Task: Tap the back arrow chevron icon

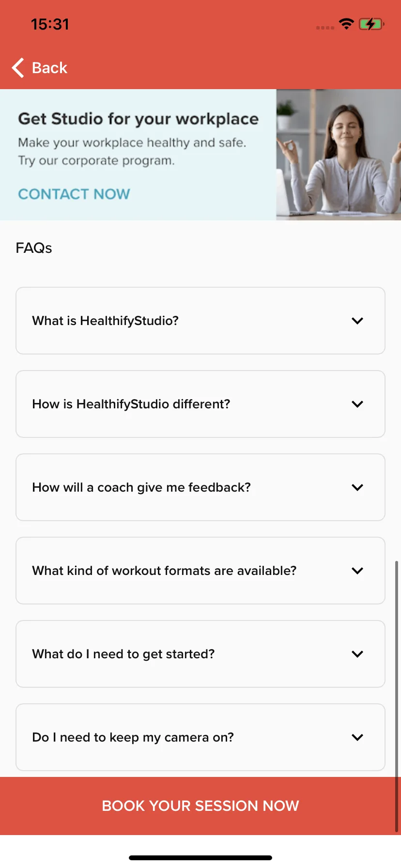Action: [18, 68]
